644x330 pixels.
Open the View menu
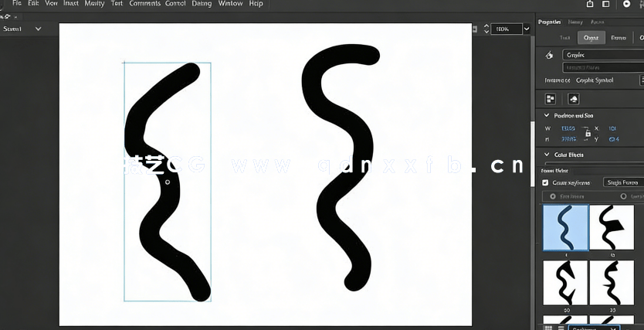[x=51, y=3]
